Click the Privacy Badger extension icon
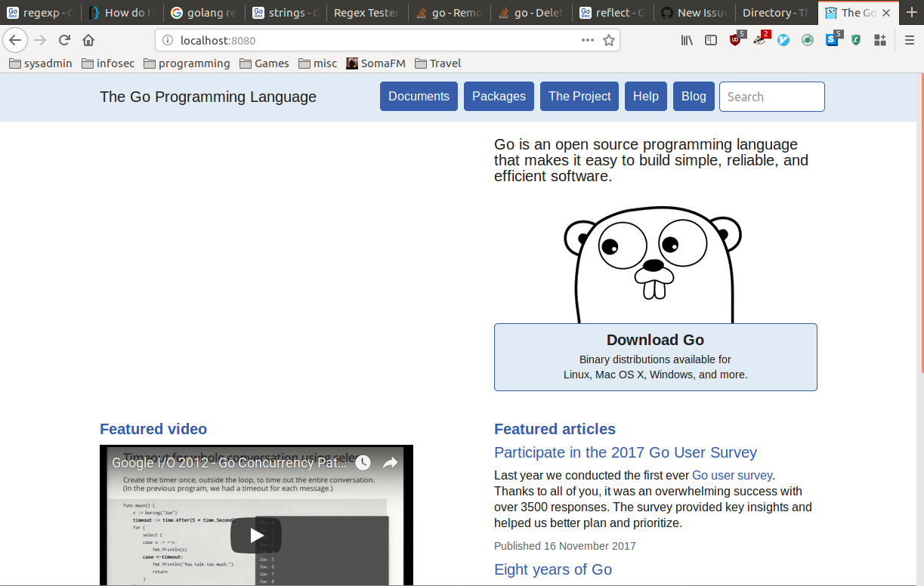 point(759,39)
